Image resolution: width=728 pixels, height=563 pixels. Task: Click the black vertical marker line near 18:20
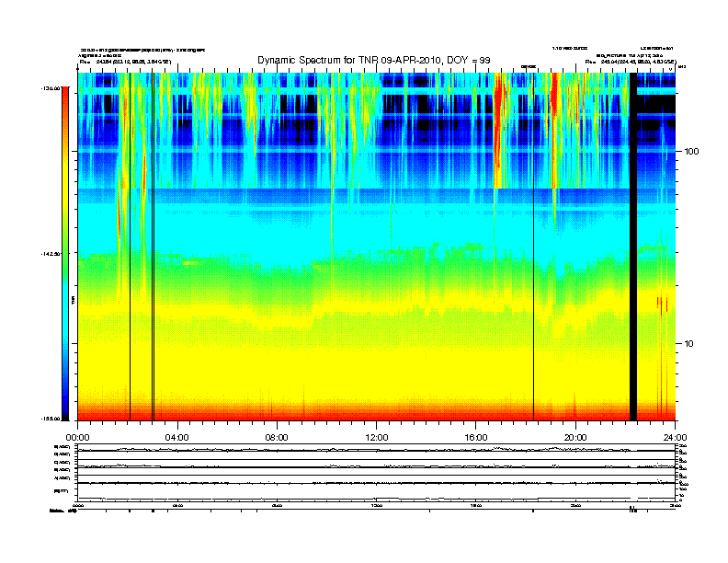pos(533,247)
